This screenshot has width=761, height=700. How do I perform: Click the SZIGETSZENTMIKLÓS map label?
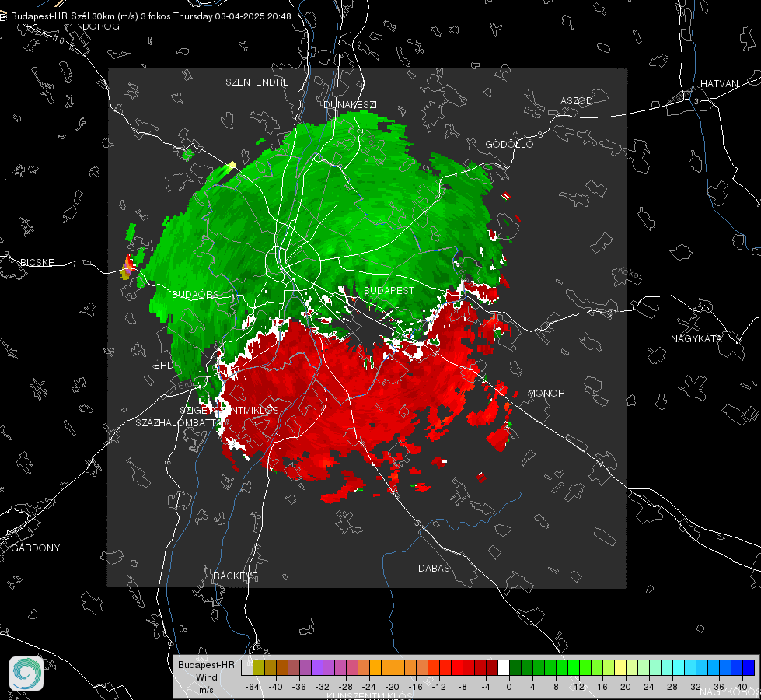point(229,411)
